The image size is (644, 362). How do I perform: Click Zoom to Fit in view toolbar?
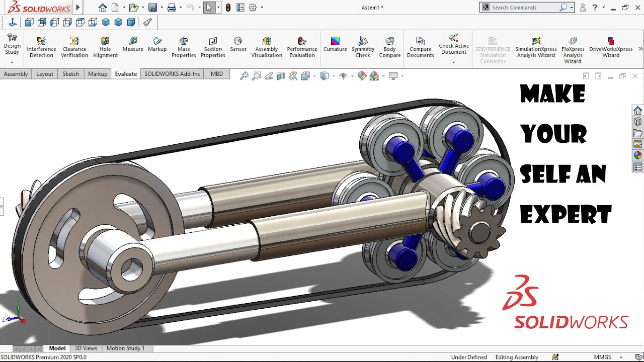click(244, 76)
